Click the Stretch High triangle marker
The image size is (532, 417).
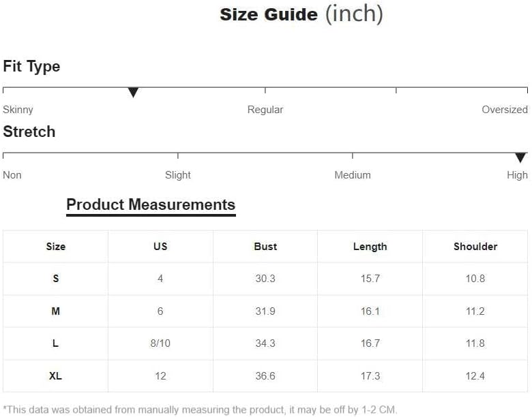pyautogui.click(x=520, y=157)
